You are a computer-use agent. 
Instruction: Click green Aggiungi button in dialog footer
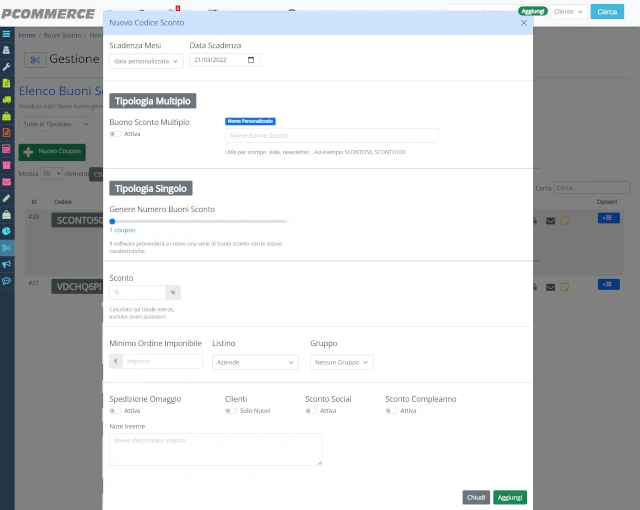[510, 497]
